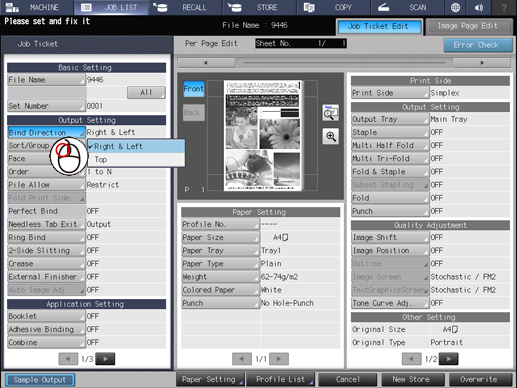Open Paper Type setting
This screenshot has height=388, width=517.
[220, 264]
